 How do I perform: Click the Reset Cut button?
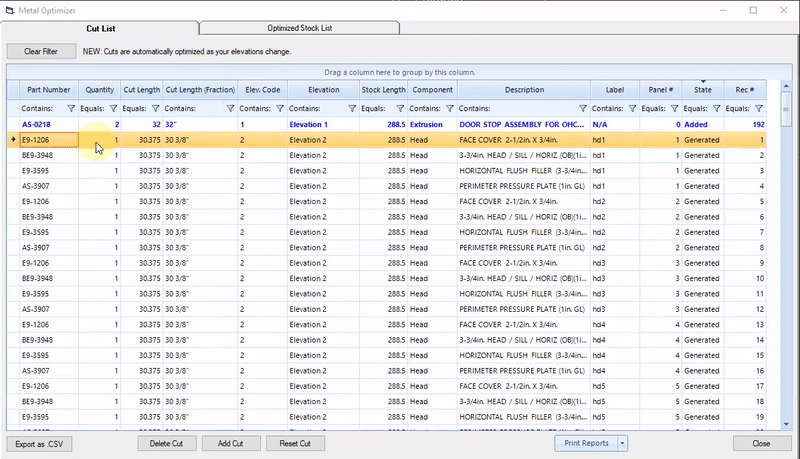coord(295,443)
